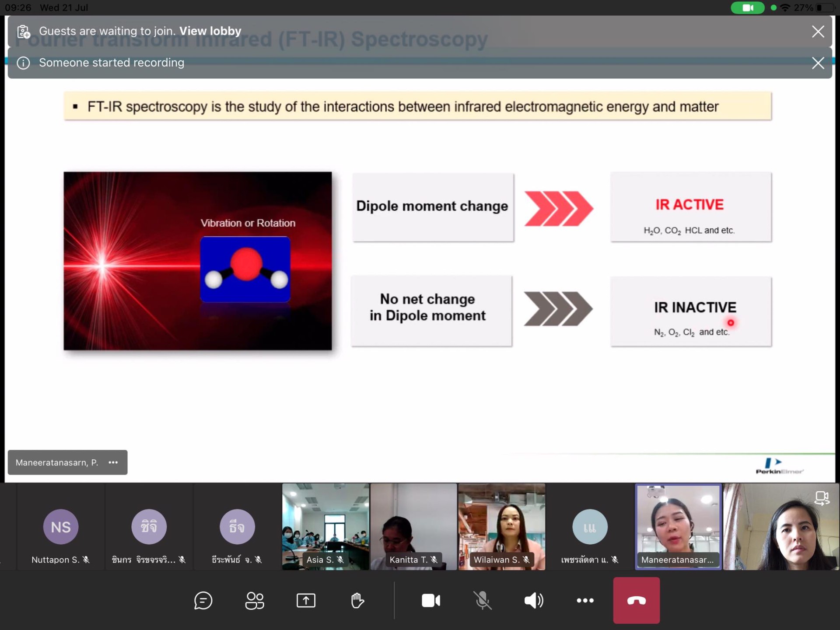Viewport: 840px width, 630px height.
Task: Click the battery indicator in status bar
Action: pos(825,7)
